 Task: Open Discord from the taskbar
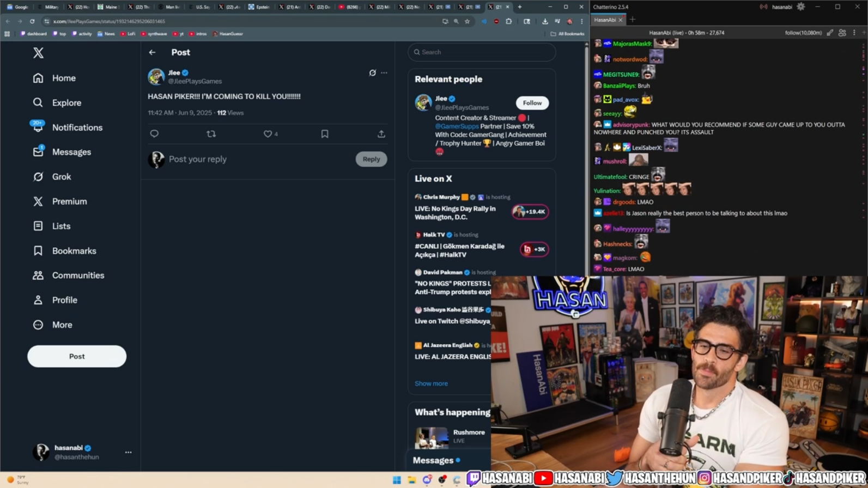(427, 480)
